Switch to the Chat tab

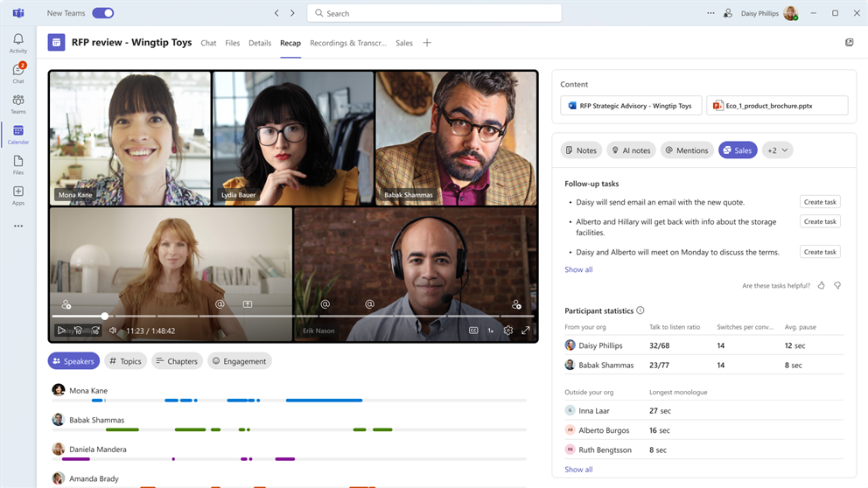click(x=209, y=43)
